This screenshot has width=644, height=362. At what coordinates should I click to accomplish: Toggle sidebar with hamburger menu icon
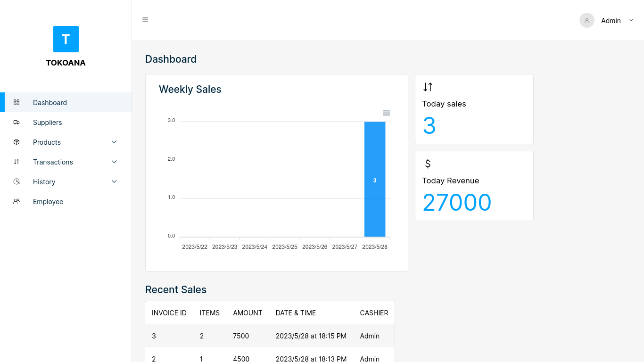click(145, 20)
